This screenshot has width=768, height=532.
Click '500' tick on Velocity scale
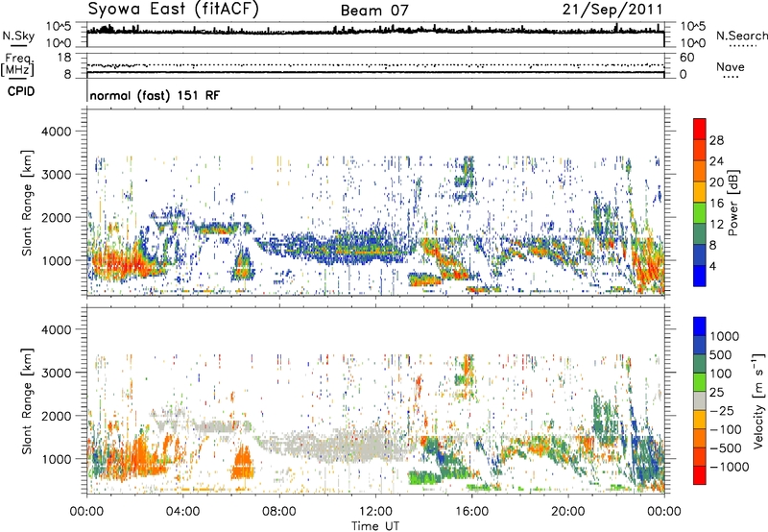pyautogui.click(x=721, y=354)
